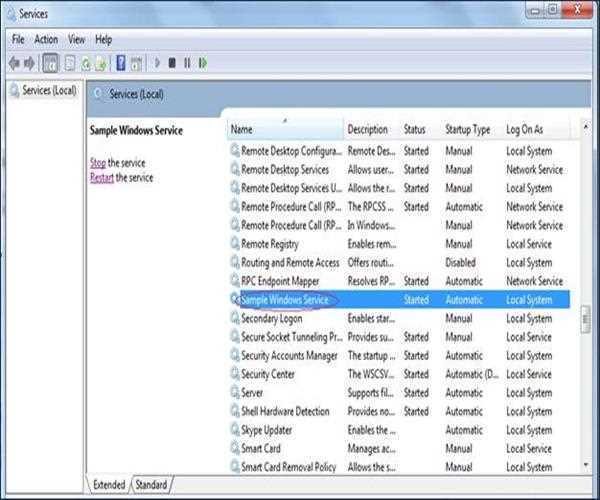Viewport: 600px width, 500px height.
Task: Sort by the Name column header
Action: pos(285,129)
